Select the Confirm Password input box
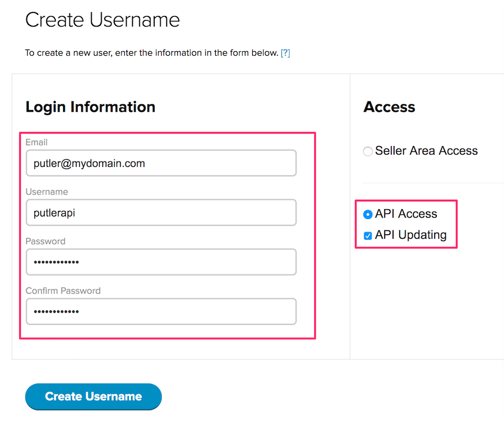Screen dimensions: 504x422 161,311
